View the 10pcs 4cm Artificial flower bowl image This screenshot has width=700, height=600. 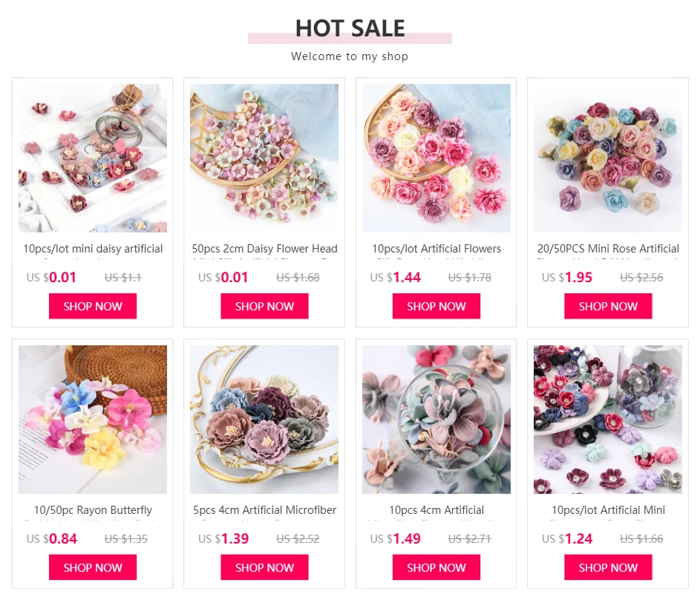436,420
